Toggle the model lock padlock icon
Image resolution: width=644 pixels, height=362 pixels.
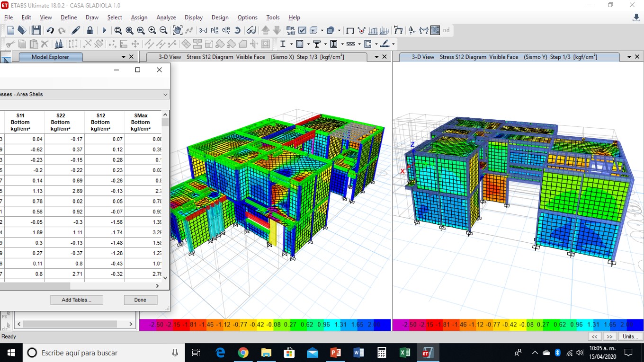(x=90, y=30)
